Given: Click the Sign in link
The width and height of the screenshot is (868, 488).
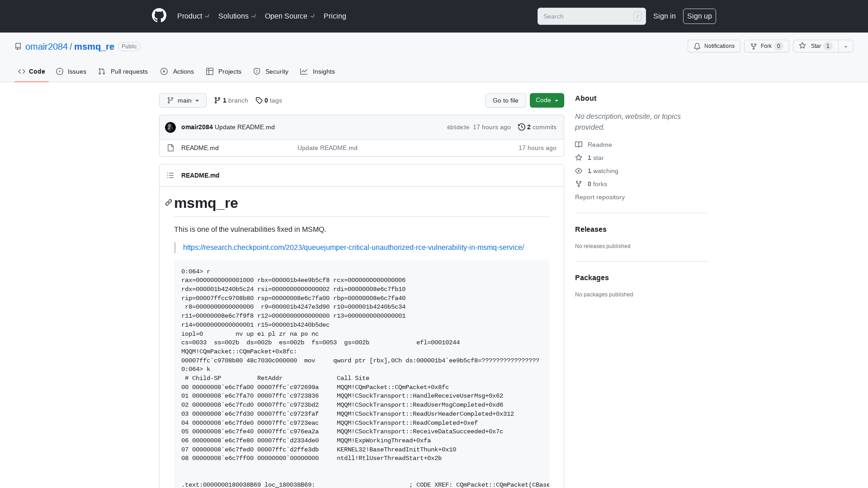Looking at the screenshot, I should point(664,16).
